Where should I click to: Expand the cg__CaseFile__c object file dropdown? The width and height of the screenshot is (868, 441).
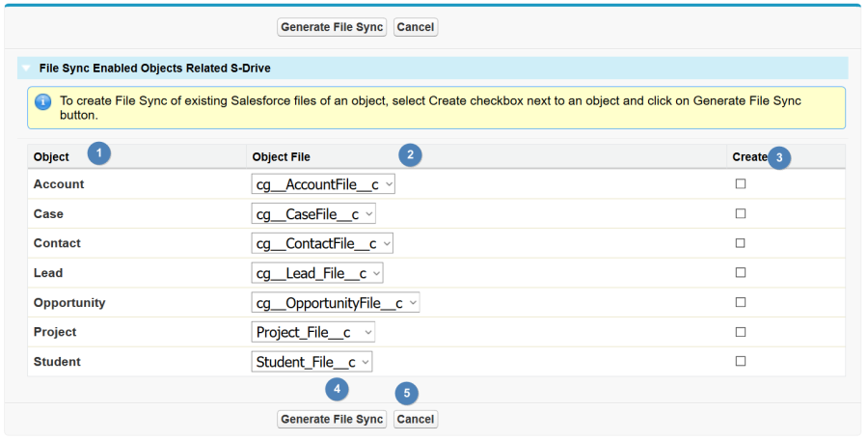coord(313,214)
